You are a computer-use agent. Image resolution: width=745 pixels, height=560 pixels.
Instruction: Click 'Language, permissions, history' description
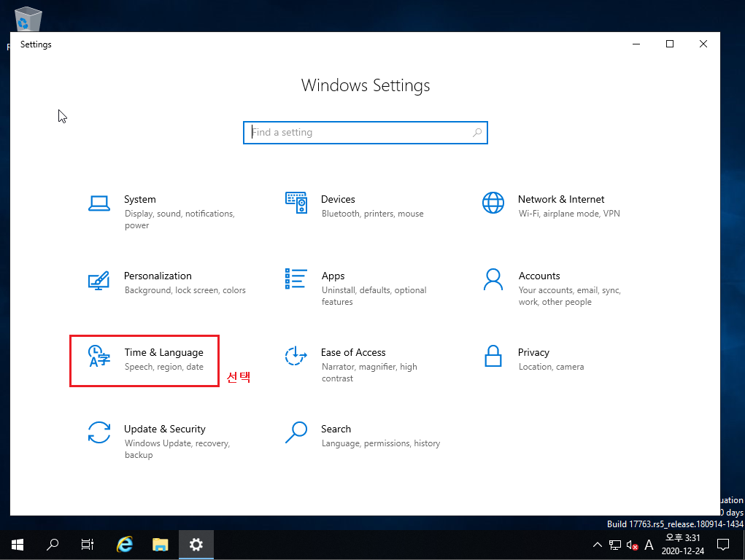(x=381, y=443)
